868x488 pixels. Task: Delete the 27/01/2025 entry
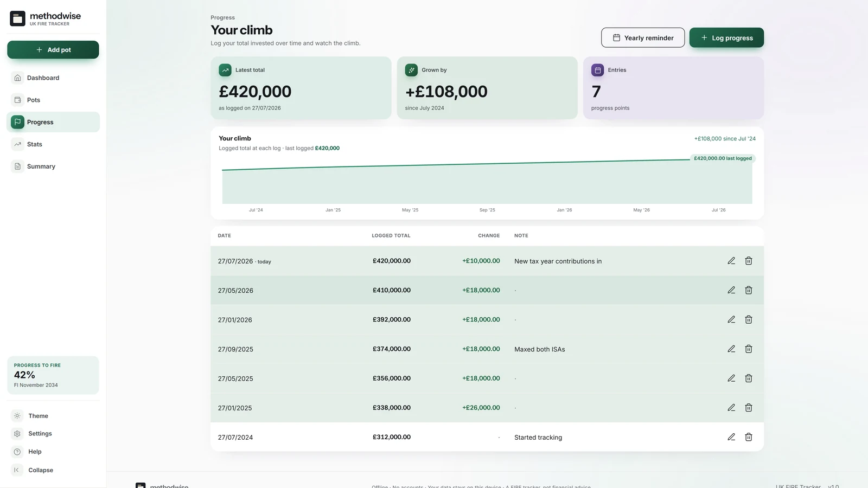click(749, 407)
